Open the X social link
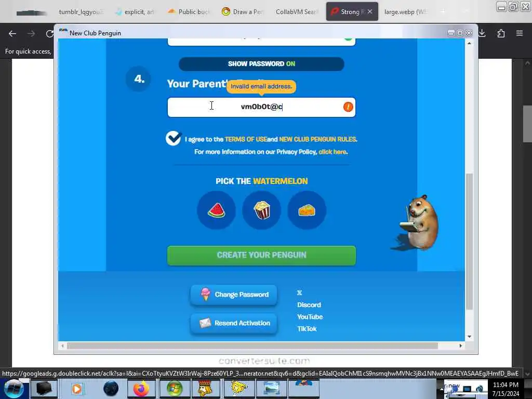The height and width of the screenshot is (399, 532). pos(300,292)
